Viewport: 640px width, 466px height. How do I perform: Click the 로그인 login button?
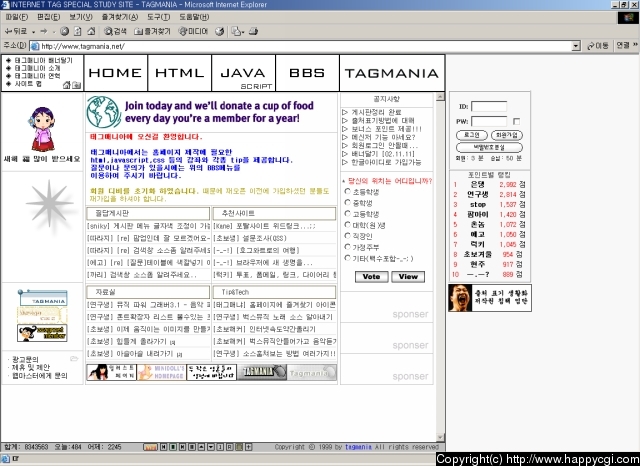[x=471, y=135]
